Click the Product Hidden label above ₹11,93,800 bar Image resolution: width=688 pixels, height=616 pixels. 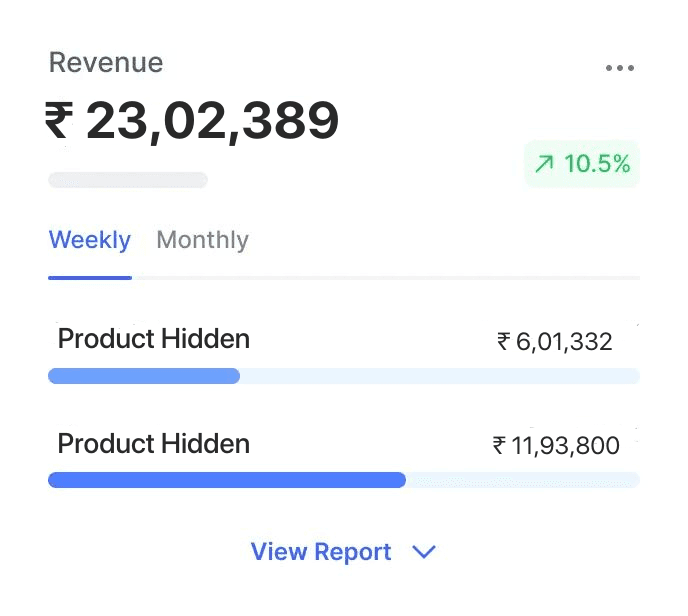[153, 443]
